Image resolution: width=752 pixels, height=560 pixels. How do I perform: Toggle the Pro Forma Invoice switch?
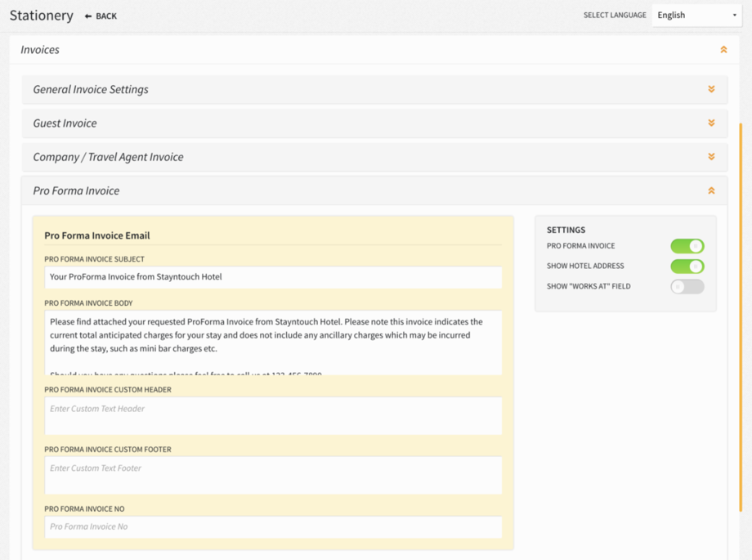click(687, 246)
